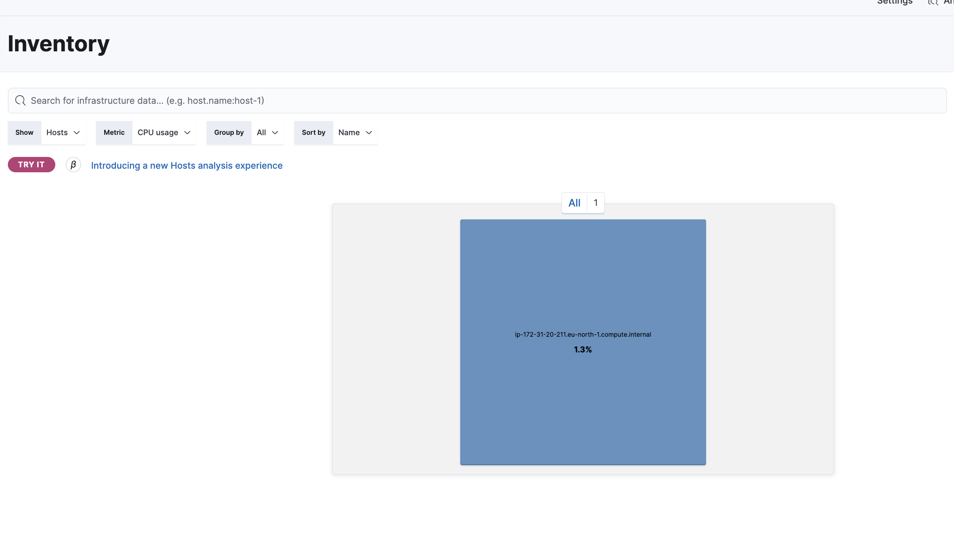Viewport: 954px width, 560px height.
Task: Click the beta badge icon
Action: point(73,165)
